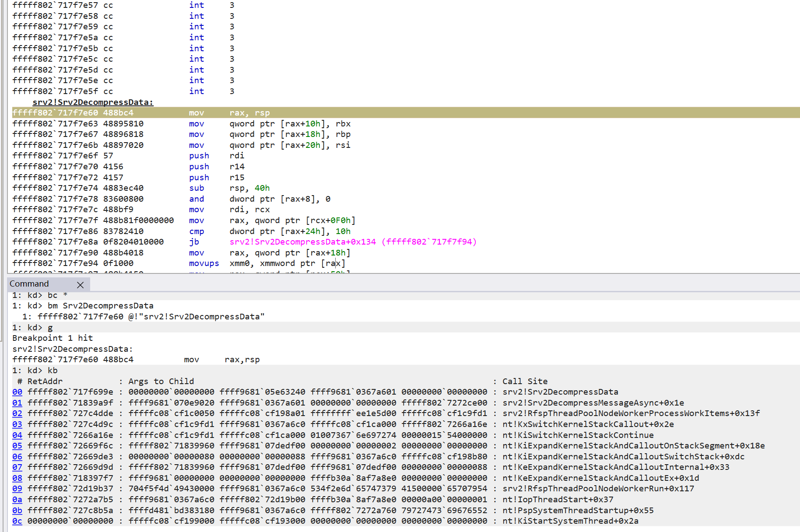Viewport: 800px width, 532px height.
Task: Open stack frame 0a link
Action: [x=17, y=500]
